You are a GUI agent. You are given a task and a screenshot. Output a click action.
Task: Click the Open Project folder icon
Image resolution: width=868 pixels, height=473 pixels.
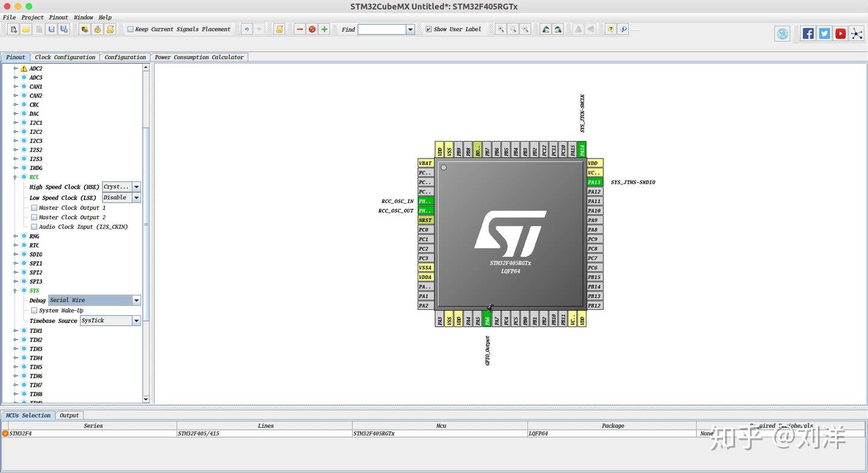click(26, 29)
